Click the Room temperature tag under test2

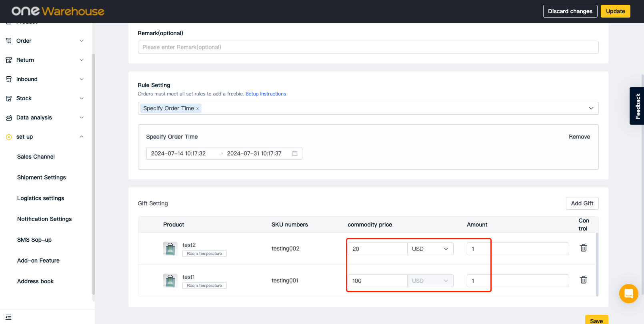[204, 254]
